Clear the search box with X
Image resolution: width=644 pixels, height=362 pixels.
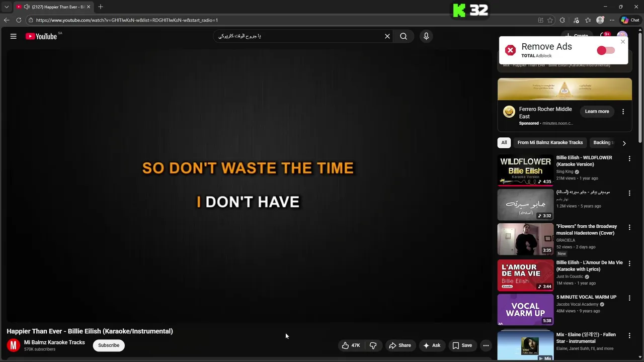click(x=387, y=36)
